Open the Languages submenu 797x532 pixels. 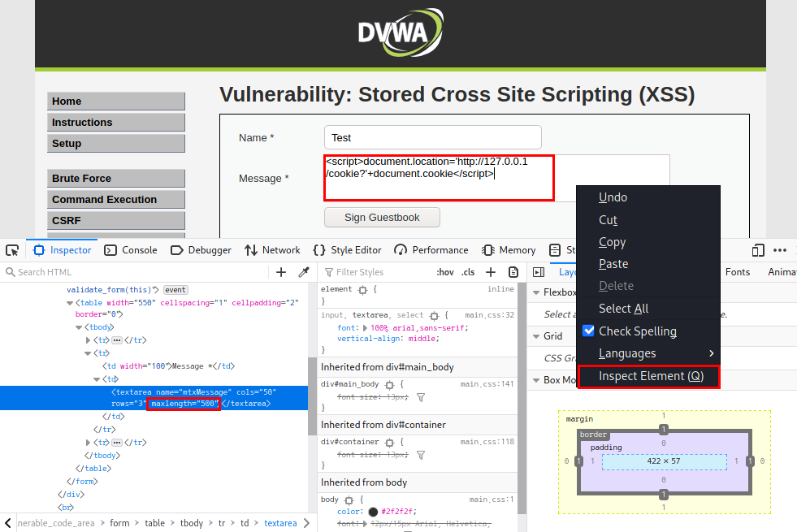(648, 353)
